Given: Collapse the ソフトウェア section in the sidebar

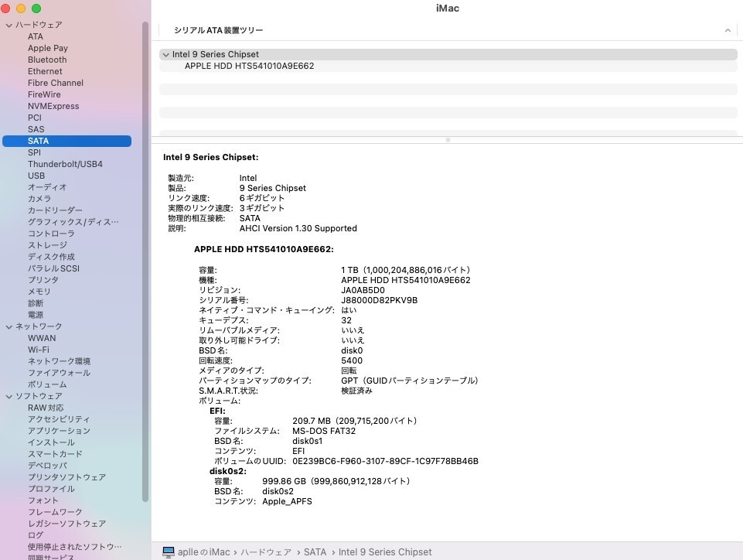Looking at the screenshot, I should (x=9, y=397).
